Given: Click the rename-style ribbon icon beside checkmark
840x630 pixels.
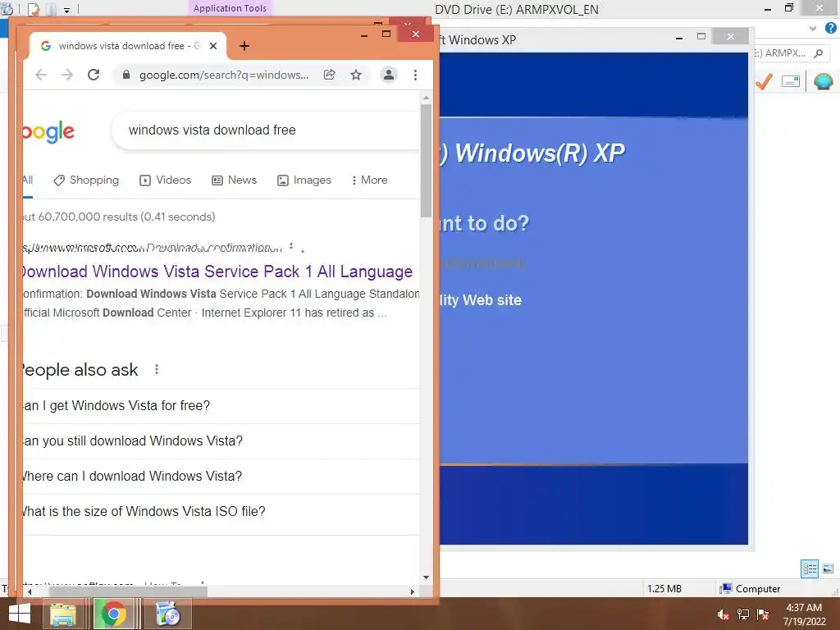Looking at the screenshot, I should (x=791, y=81).
